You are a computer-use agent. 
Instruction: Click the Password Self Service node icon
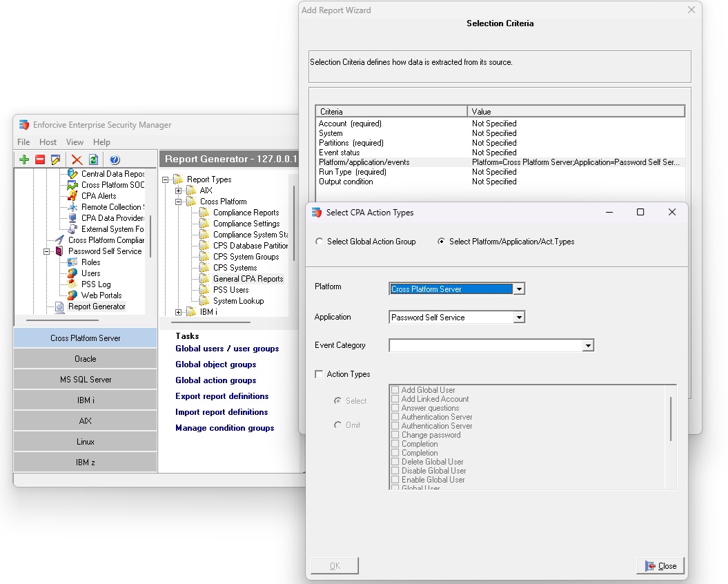59,251
